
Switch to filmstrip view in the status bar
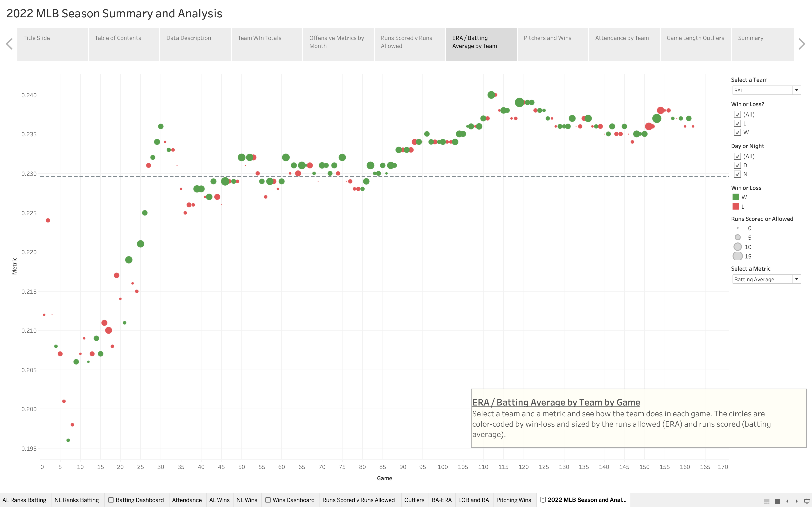coord(767,502)
